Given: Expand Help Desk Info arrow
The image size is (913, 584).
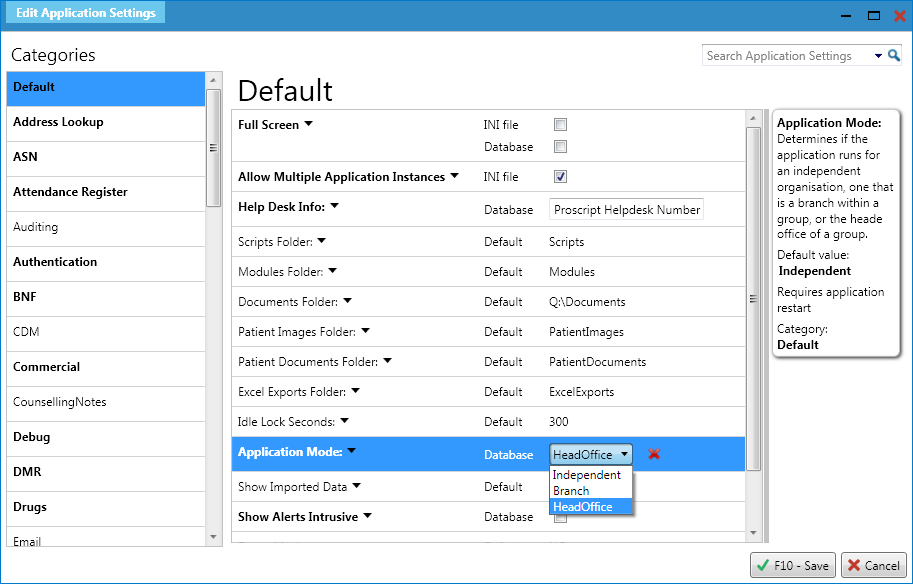Looking at the screenshot, I should click(x=335, y=206).
